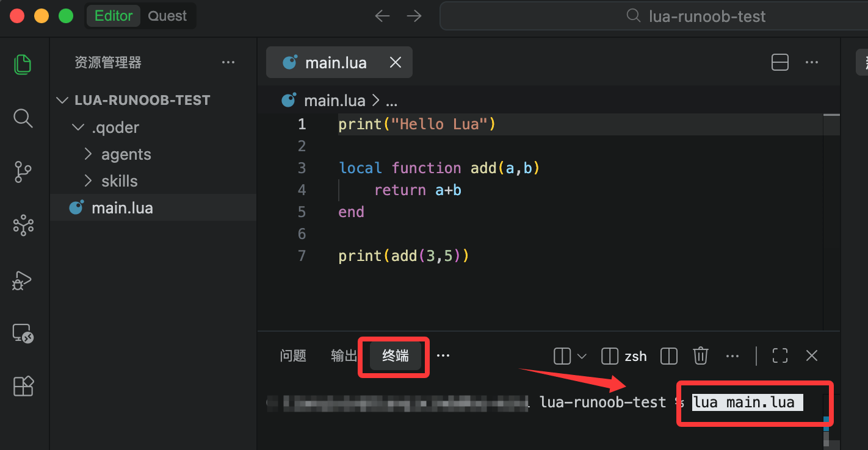Screen dimensions: 868x450
Task: Switch to Editor mode
Action: [x=114, y=16]
